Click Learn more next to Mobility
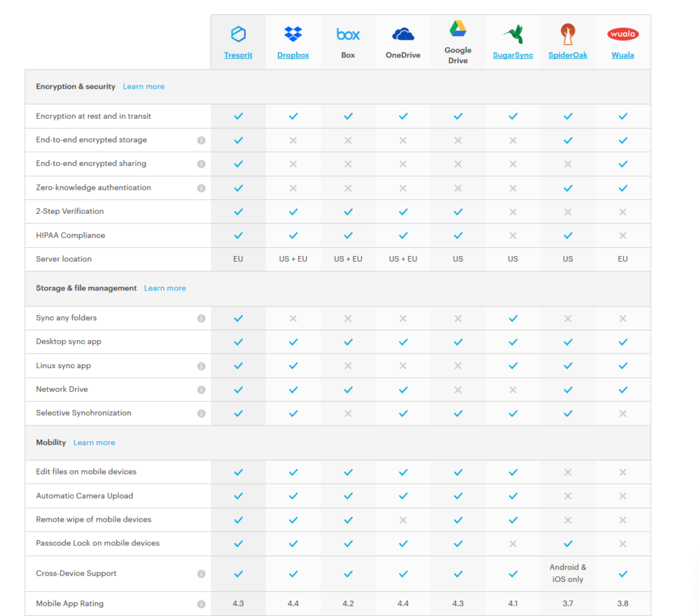Image resolution: width=699 pixels, height=616 pixels. (94, 443)
